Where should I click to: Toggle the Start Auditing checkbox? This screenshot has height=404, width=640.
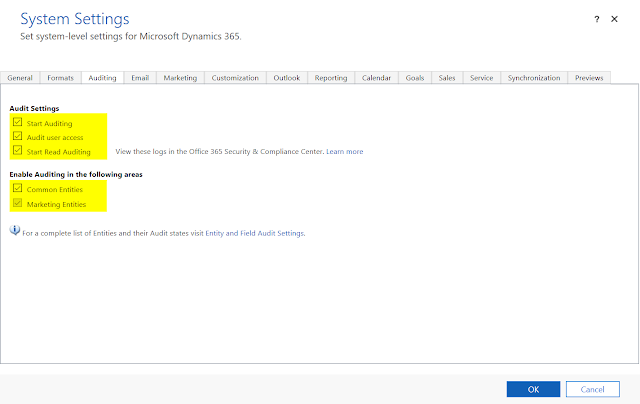pos(18,122)
